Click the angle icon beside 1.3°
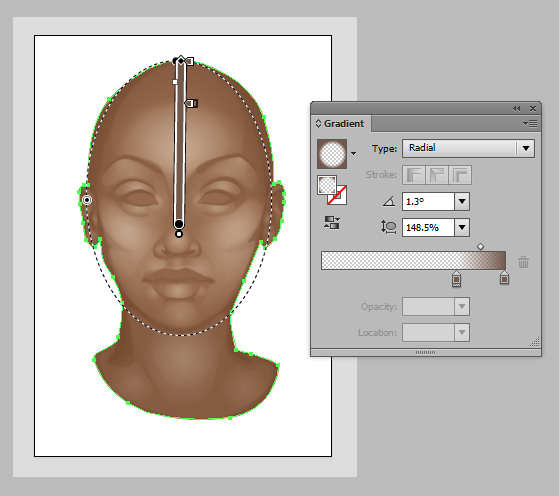559x496 pixels. (389, 201)
